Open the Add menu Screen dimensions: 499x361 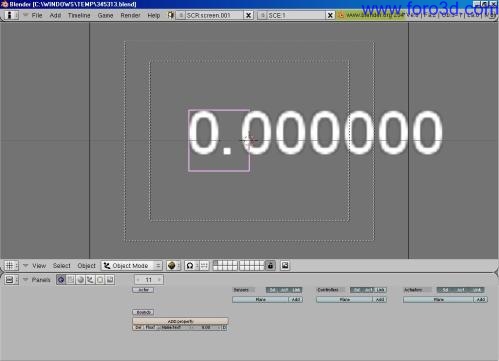pyautogui.click(x=55, y=15)
